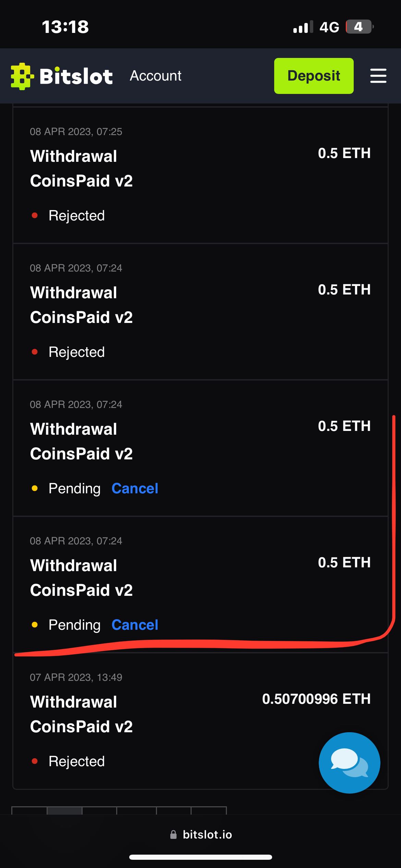Tap the Bitslot wordmark text
The width and height of the screenshot is (401, 868).
[76, 76]
